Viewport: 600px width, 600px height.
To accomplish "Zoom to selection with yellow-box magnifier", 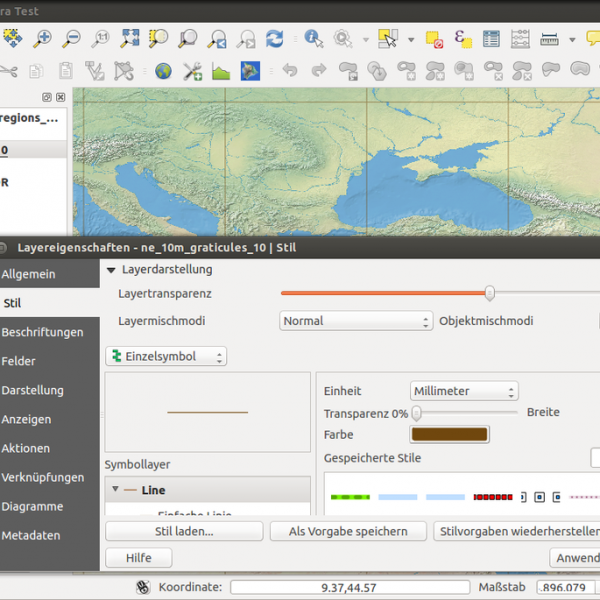I will pos(158,38).
